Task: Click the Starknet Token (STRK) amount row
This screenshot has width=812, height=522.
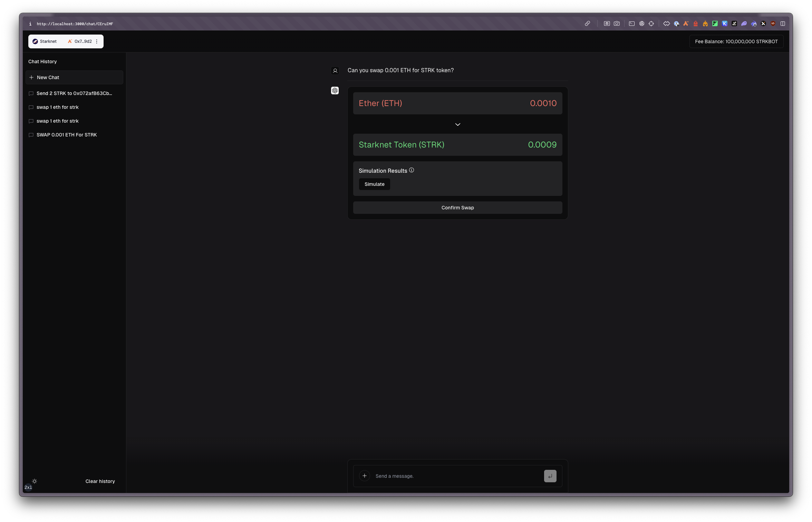Action: (x=457, y=145)
